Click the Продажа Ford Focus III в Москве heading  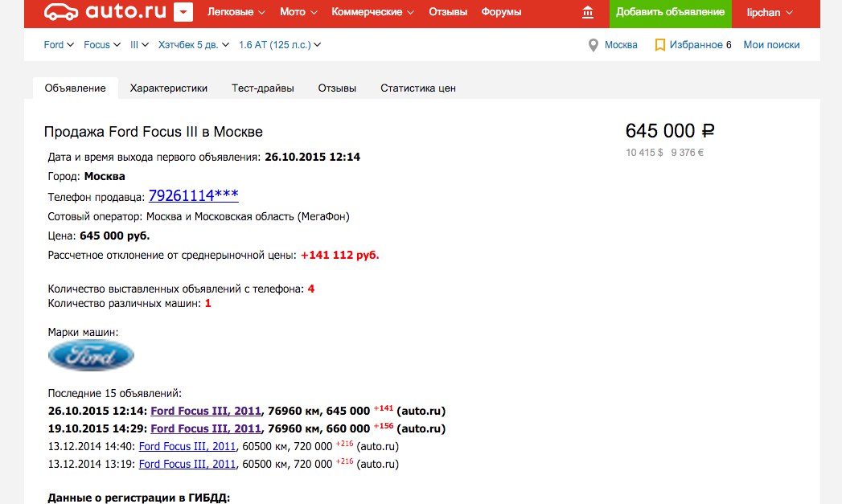(x=153, y=132)
